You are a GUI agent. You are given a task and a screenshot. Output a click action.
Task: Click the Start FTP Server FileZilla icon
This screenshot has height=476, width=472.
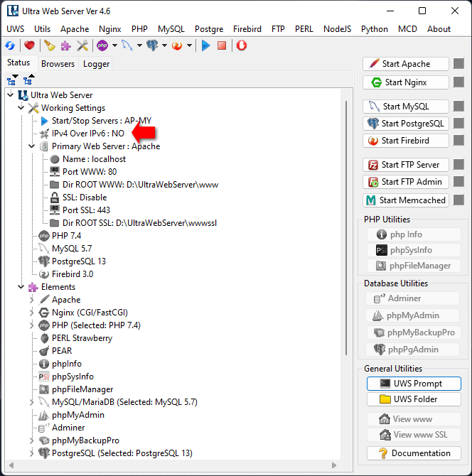(373, 165)
